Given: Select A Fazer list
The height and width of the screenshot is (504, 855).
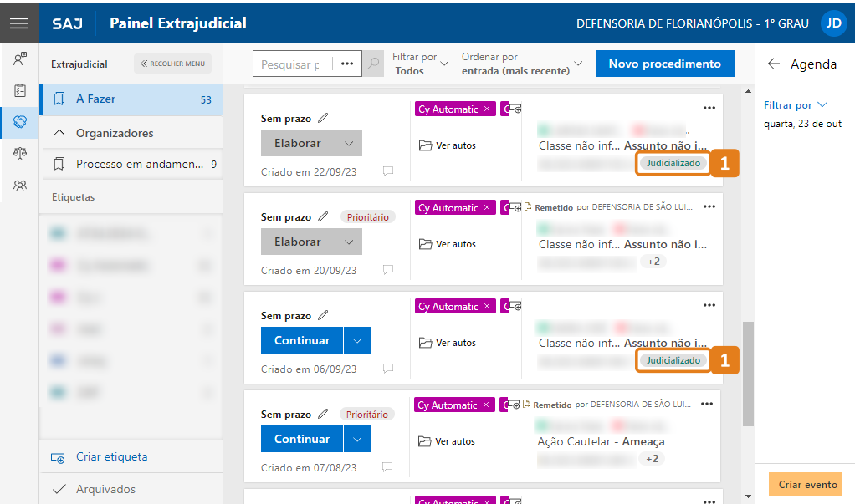Looking at the screenshot, I should point(132,99).
